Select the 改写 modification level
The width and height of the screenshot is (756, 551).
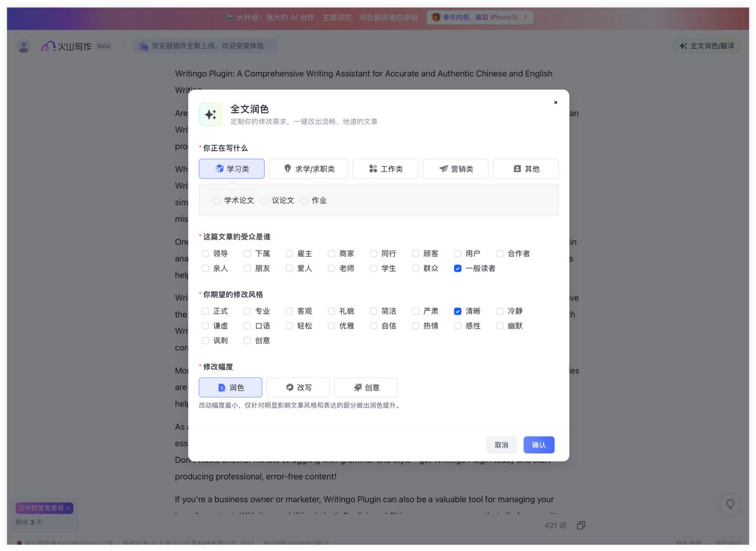(298, 387)
